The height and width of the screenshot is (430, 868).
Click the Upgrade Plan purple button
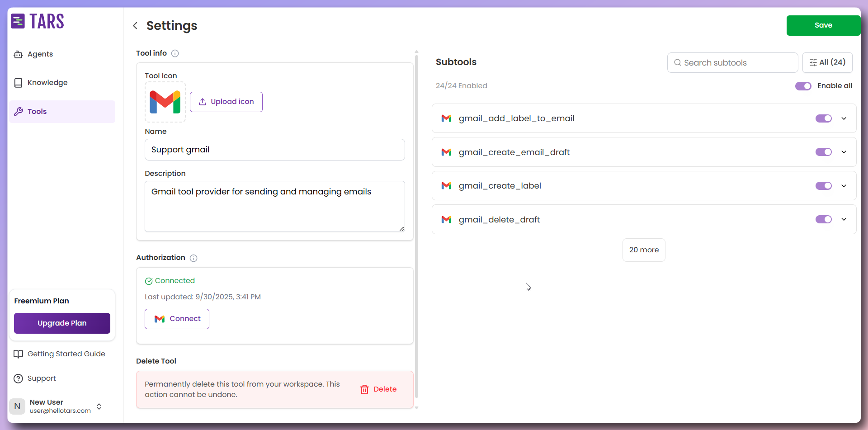click(x=62, y=323)
